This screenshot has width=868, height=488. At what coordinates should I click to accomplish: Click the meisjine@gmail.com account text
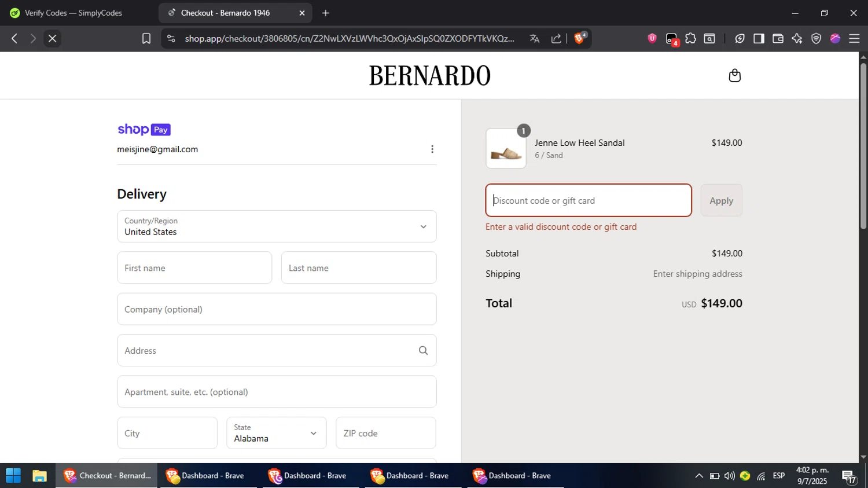coord(157,149)
